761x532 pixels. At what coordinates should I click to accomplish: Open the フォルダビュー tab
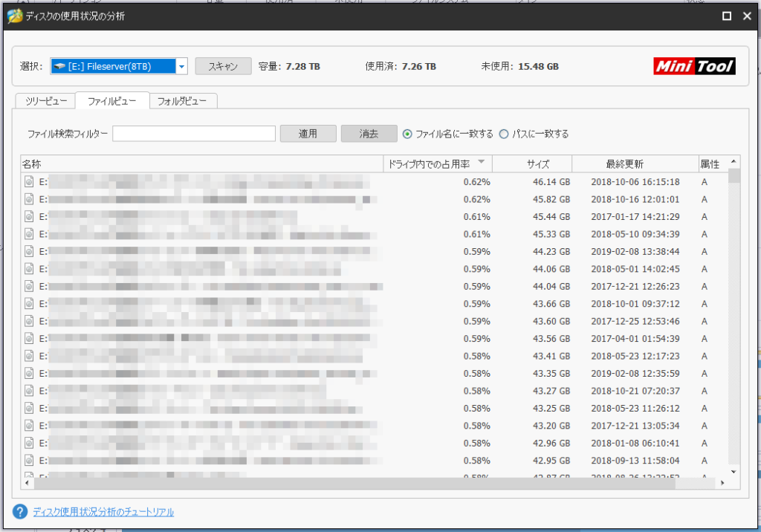point(183,101)
